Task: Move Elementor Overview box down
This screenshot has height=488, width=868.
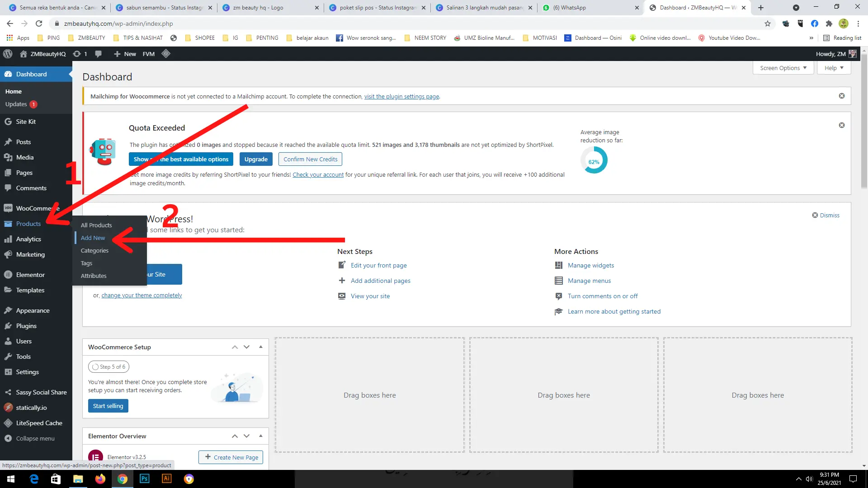Action: pos(246,436)
